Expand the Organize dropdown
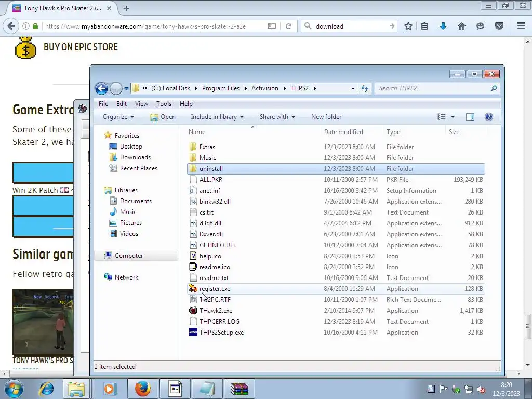Viewport: 532px width, 399px height. click(118, 117)
